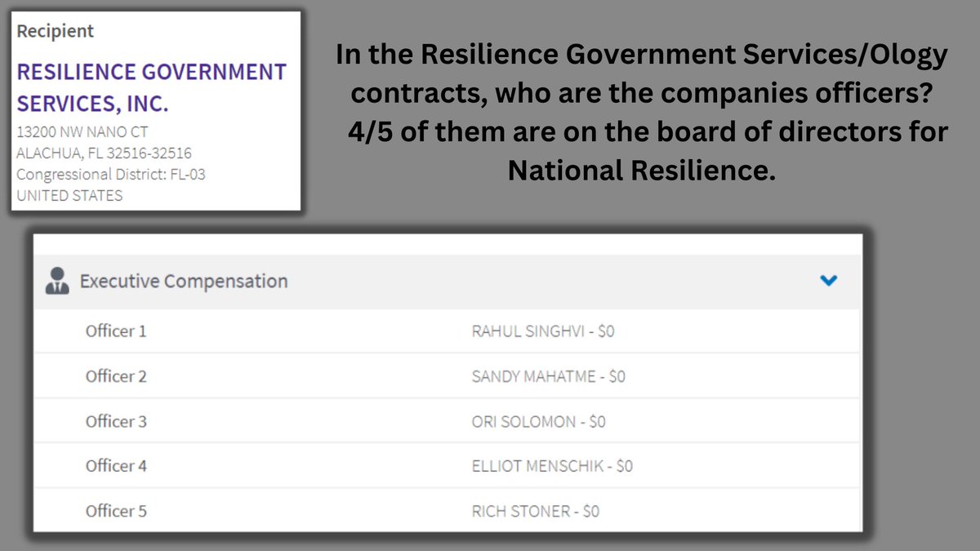Select the Congressional District FL-03 text
The width and height of the screenshot is (980, 551).
tap(110, 174)
